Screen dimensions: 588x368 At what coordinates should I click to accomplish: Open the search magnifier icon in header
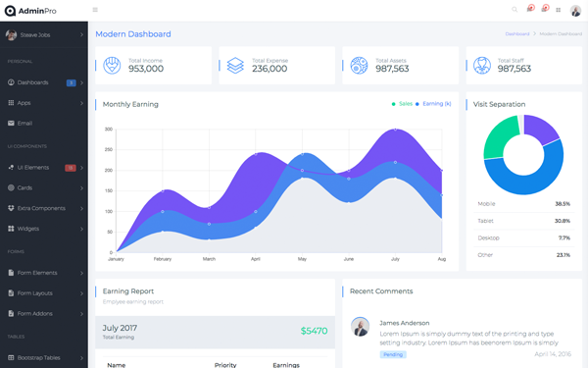(x=514, y=10)
